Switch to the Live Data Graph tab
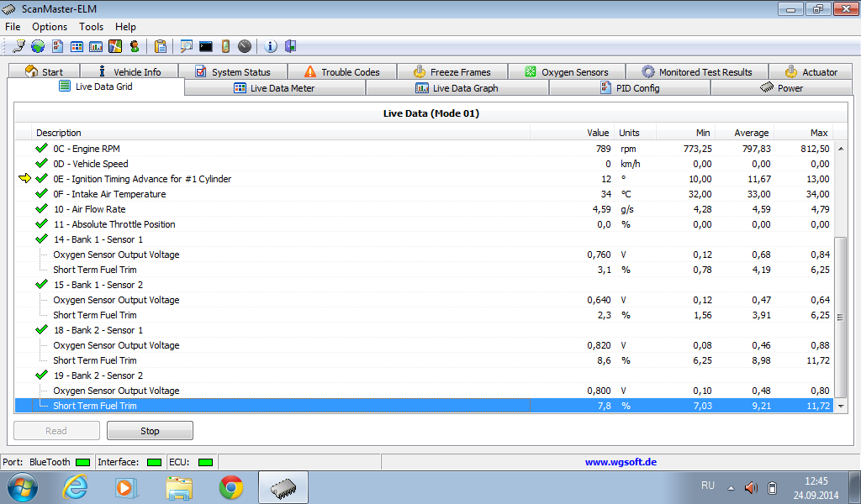 pyautogui.click(x=457, y=88)
